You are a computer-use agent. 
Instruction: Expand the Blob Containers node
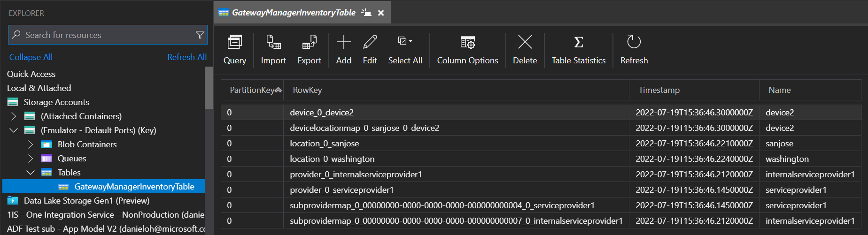click(x=31, y=144)
